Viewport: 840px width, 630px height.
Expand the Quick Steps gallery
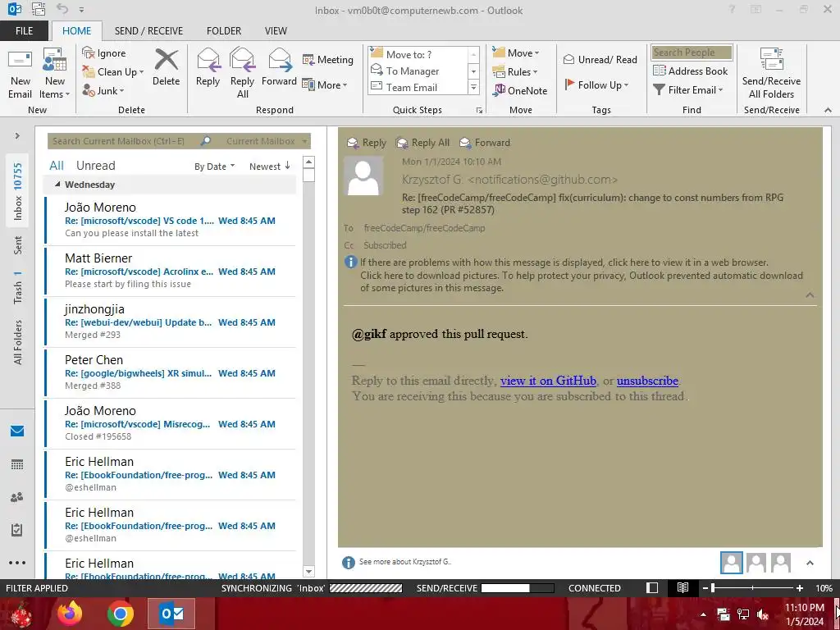(x=473, y=87)
